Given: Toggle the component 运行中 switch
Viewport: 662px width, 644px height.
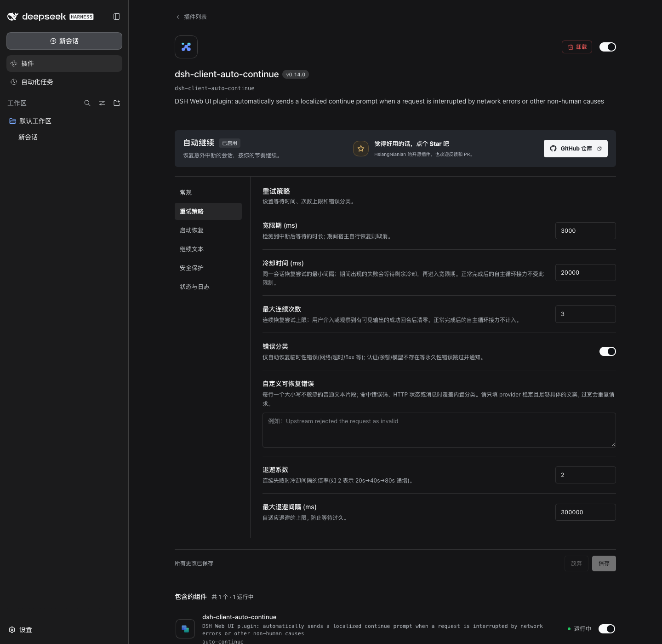Looking at the screenshot, I should (x=607, y=629).
